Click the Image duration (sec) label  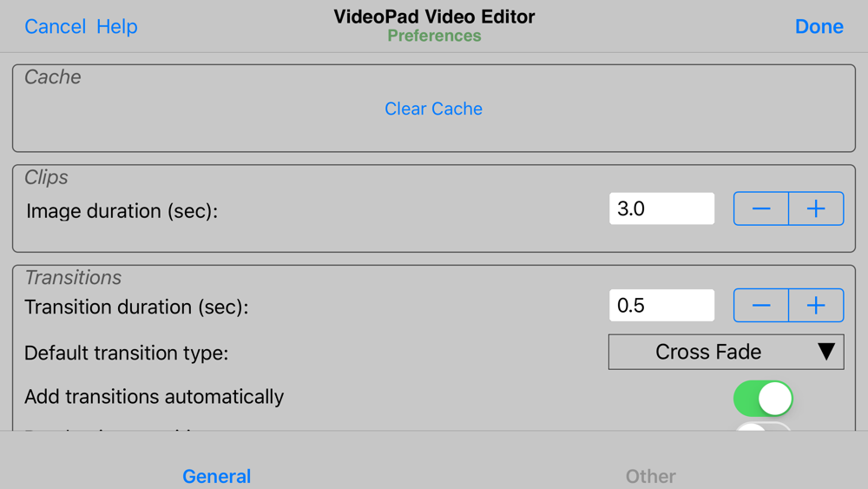click(122, 211)
